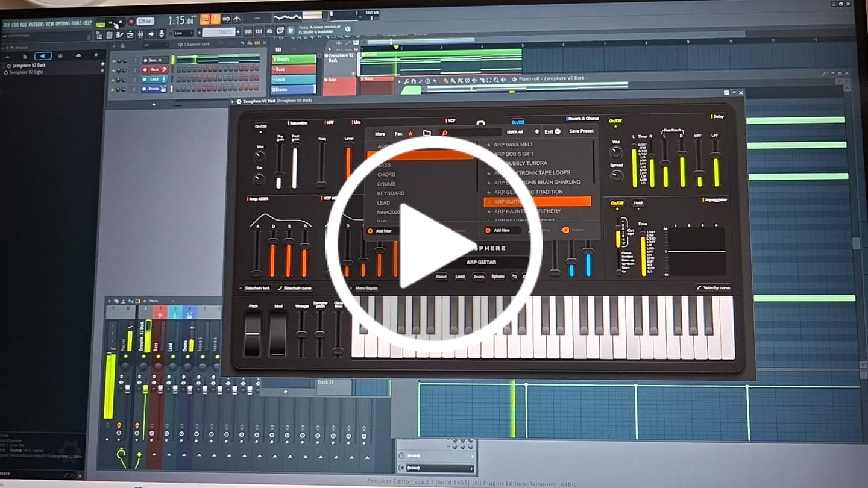Open the NWA 44 preset bank dropdown
This screenshot has height=488, width=868.
pyautogui.click(x=523, y=131)
